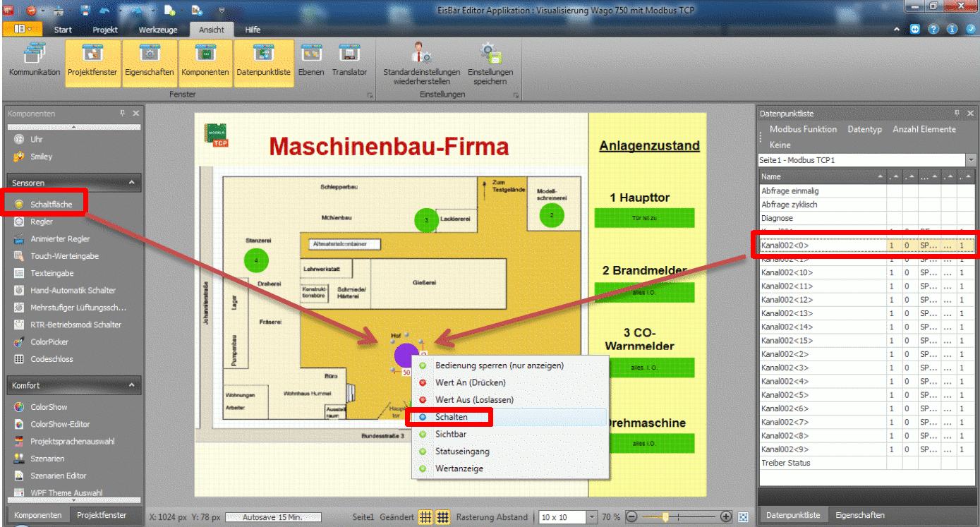This screenshot has width=980, height=527.
Task: Select the Smiley component
Action: click(32, 157)
